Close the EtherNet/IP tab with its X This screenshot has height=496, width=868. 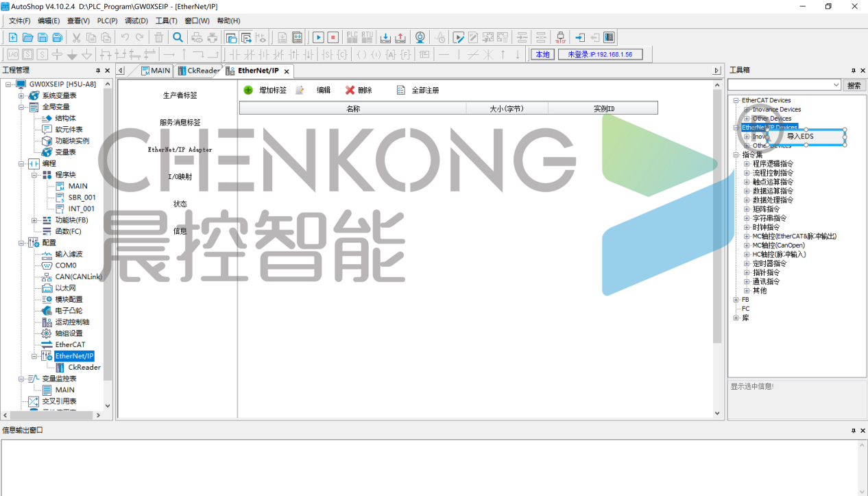tap(287, 71)
